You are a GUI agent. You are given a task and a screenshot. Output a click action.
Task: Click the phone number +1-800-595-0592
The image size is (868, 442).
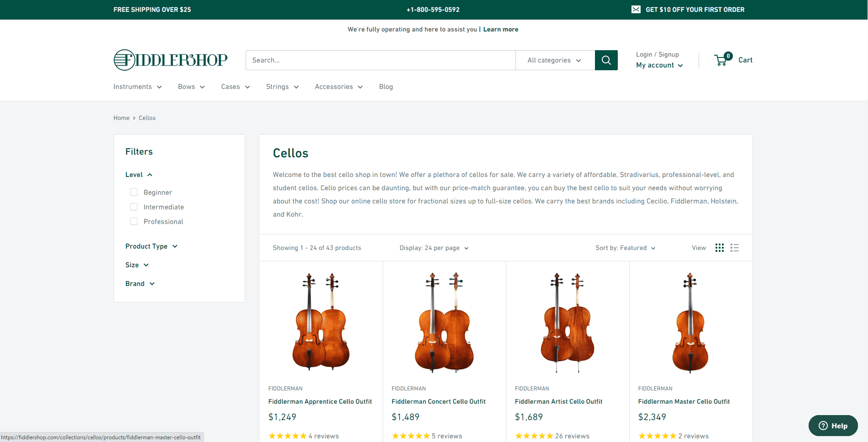433,10
